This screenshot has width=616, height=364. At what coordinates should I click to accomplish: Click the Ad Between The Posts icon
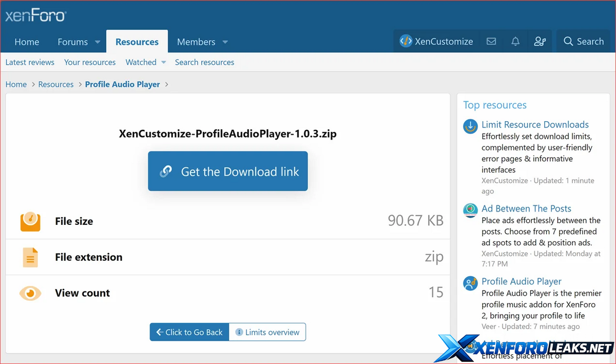coord(470,210)
